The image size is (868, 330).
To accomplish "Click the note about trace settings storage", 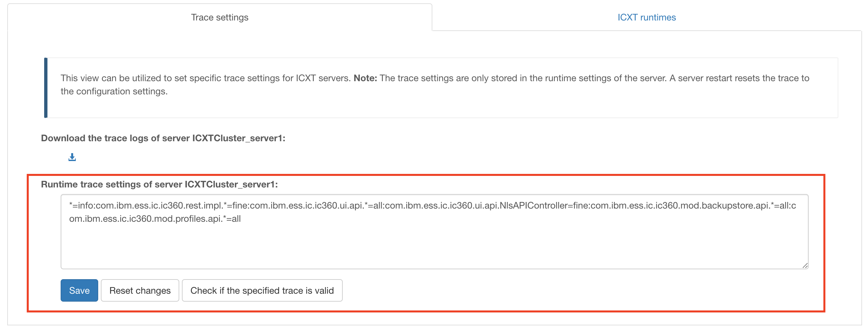I will tap(441, 88).
